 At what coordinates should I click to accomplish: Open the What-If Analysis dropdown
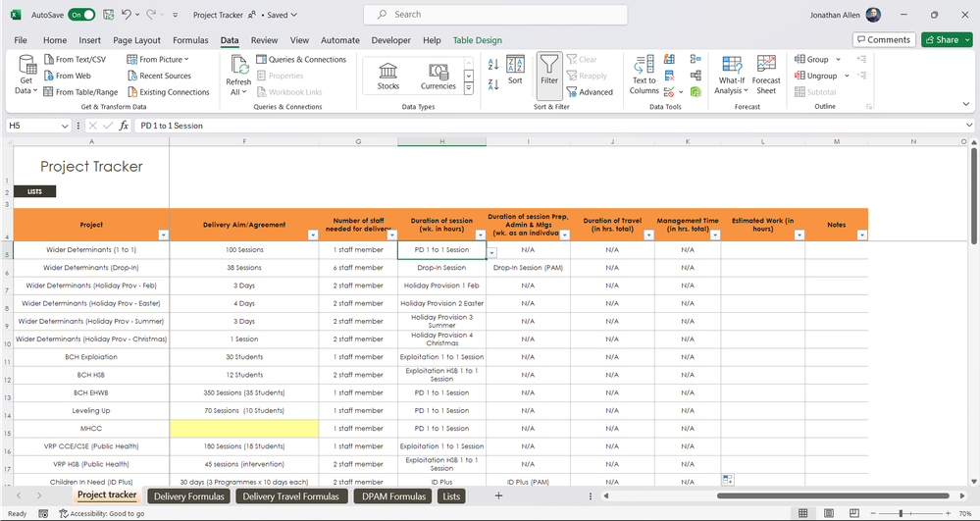click(731, 85)
